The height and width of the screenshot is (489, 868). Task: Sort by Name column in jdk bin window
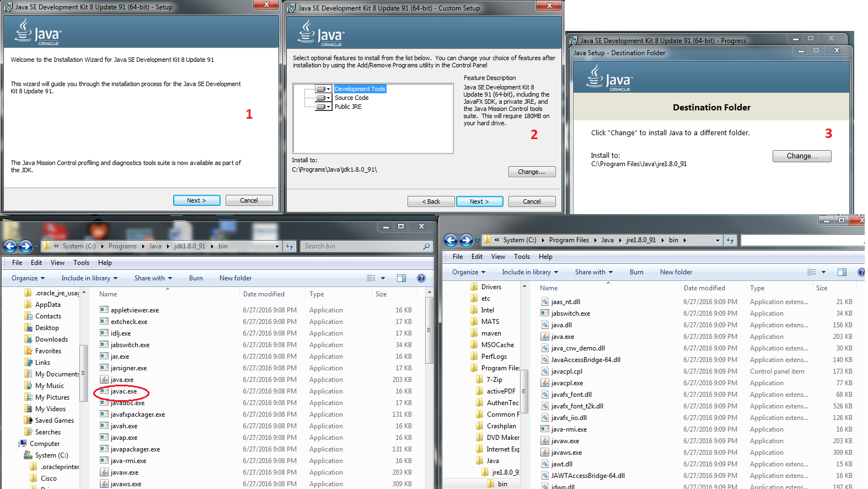click(108, 294)
